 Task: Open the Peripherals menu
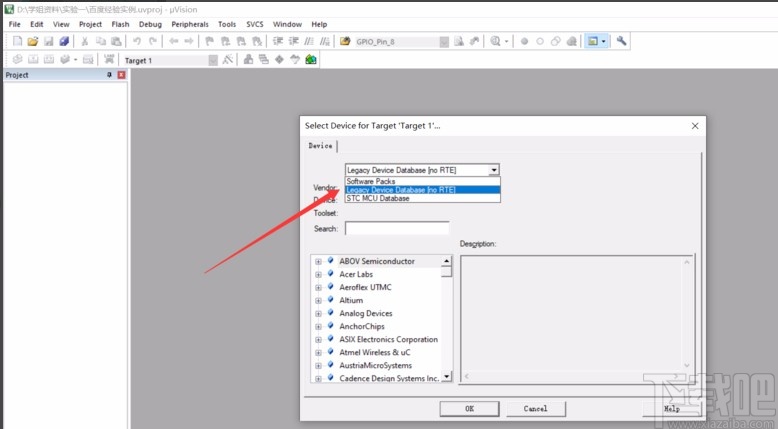click(x=190, y=24)
